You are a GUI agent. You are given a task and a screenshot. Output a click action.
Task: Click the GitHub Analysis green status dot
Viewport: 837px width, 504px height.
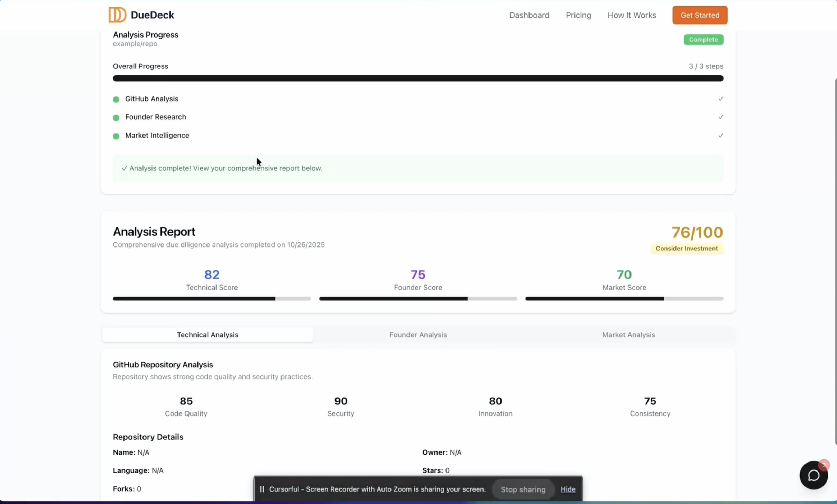pyautogui.click(x=116, y=100)
